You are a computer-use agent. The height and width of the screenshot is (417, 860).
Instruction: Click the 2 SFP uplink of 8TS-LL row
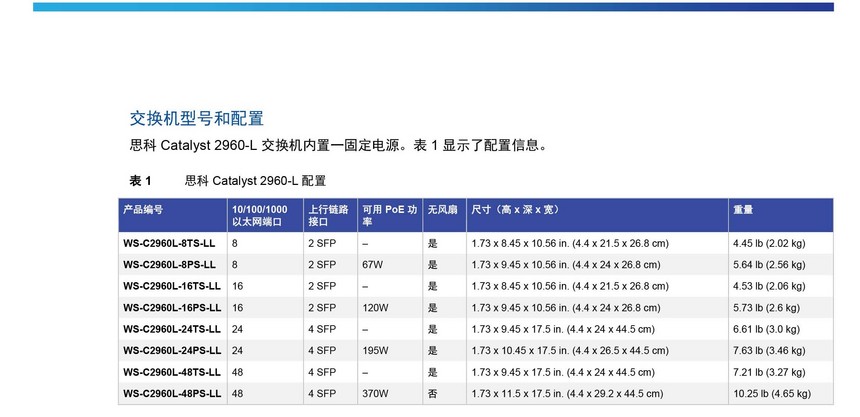tap(322, 243)
